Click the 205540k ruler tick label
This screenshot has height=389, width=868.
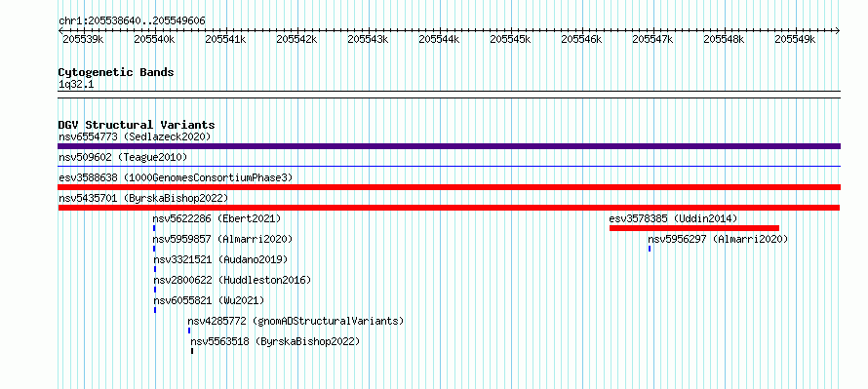point(154,39)
